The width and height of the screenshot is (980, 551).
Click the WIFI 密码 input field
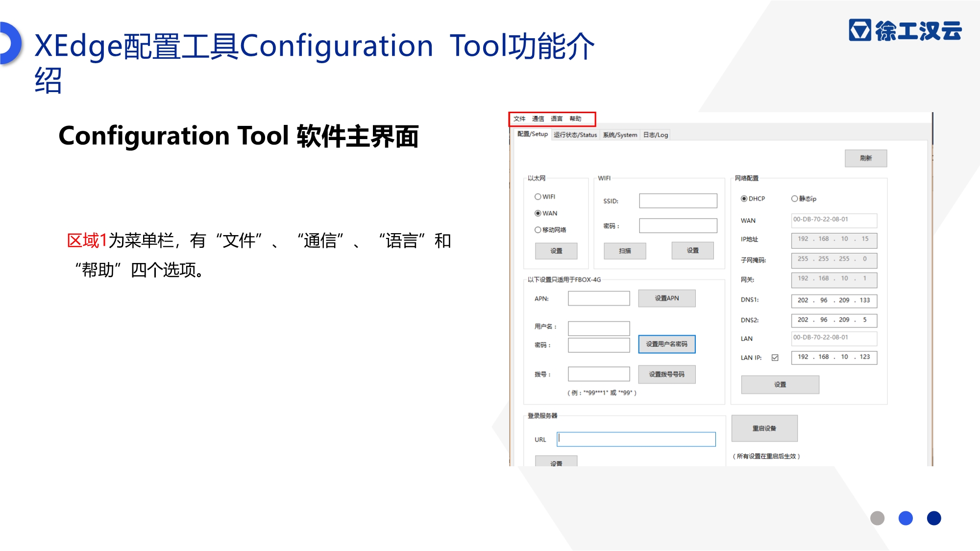pos(678,226)
